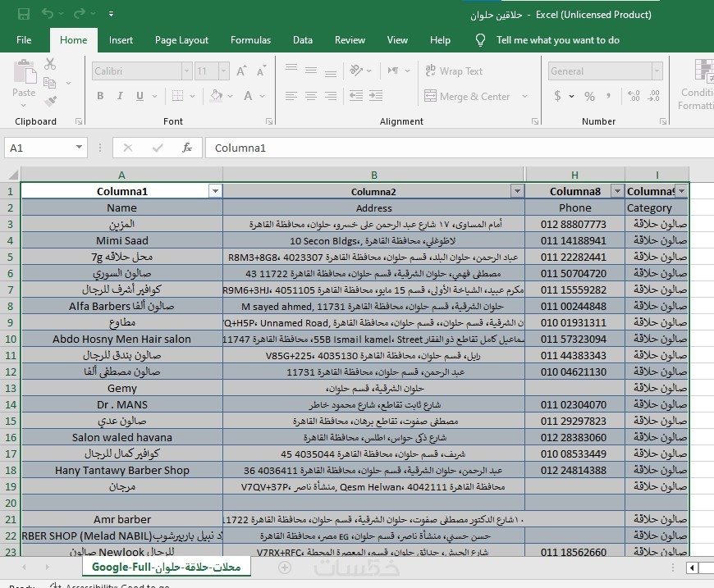Image resolution: width=714 pixels, height=588 pixels.
Task: Switch to the View tab
Action: coord(397,40)
